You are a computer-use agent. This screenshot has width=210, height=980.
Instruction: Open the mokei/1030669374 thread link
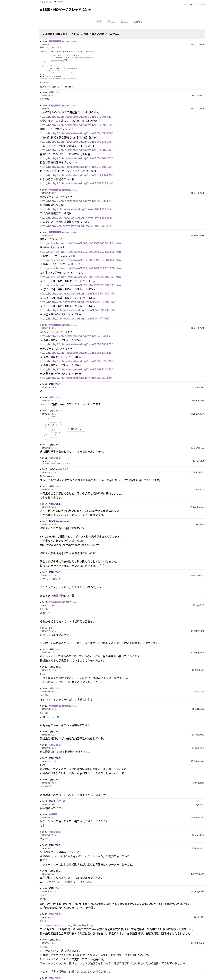pos(76,226)
